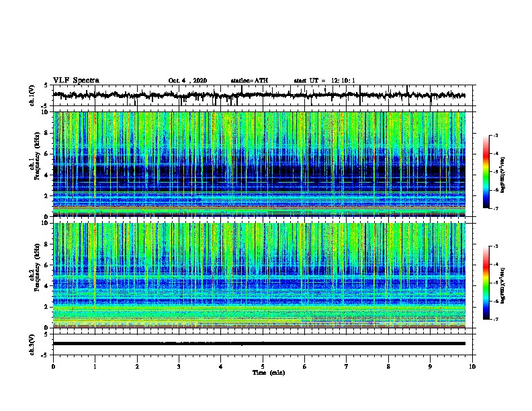The width and height of the screenshot is (532, 411).
Task: Click the '-3' label on ch.1 colorbar
Action: click(x=495, y=136)
